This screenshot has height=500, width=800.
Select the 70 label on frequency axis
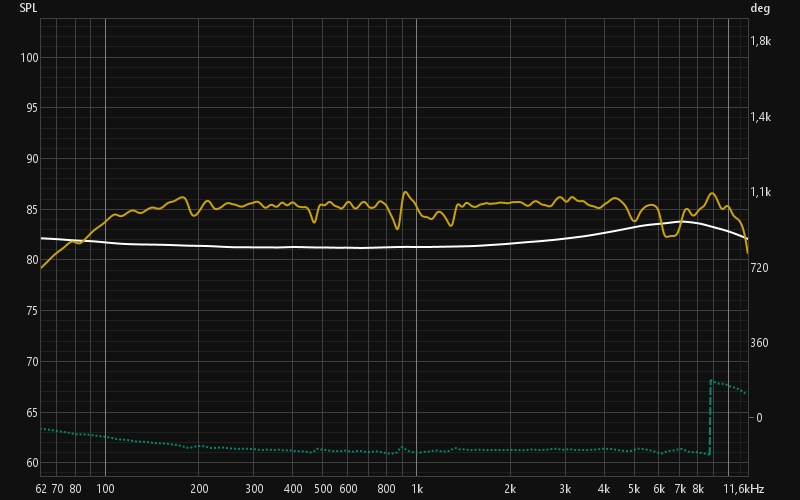pyautogui.click(x=58, y=489)
